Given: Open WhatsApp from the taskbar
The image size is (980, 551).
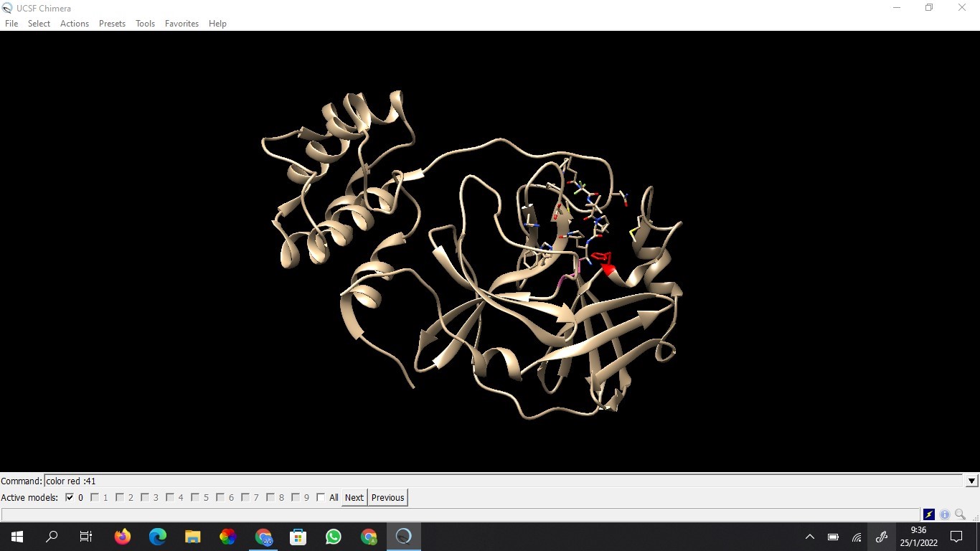Looking at the screenshot, I should coord(334,537).
